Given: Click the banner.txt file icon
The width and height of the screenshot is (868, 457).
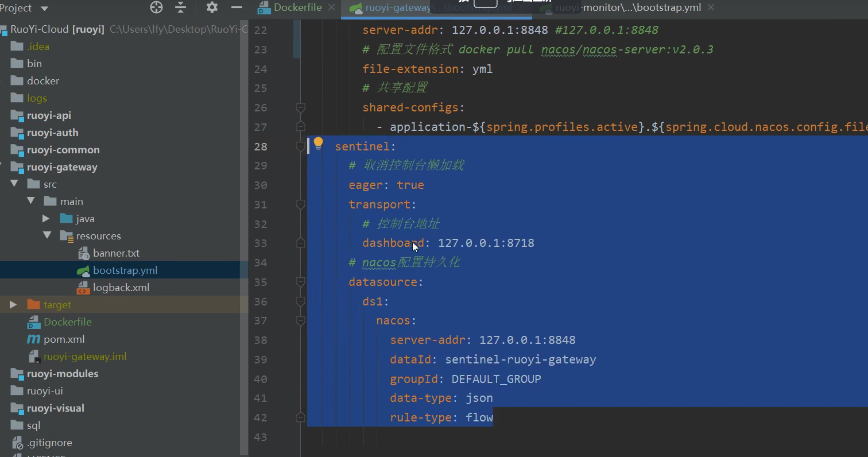Looking at the screenshot, I should point(83,253).
